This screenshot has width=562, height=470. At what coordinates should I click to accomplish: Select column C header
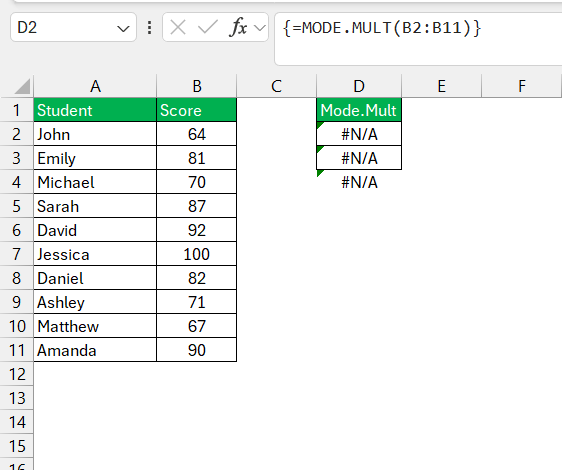coord(276,86)
